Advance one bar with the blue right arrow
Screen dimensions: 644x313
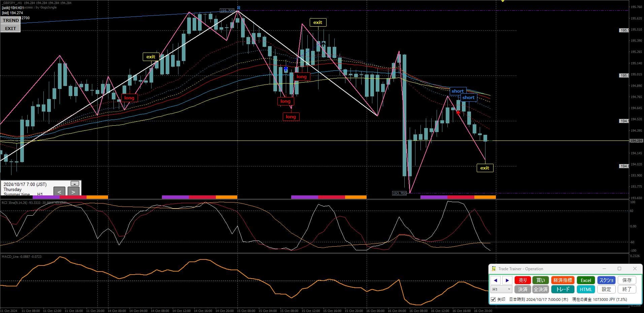(x=507, y=280)
